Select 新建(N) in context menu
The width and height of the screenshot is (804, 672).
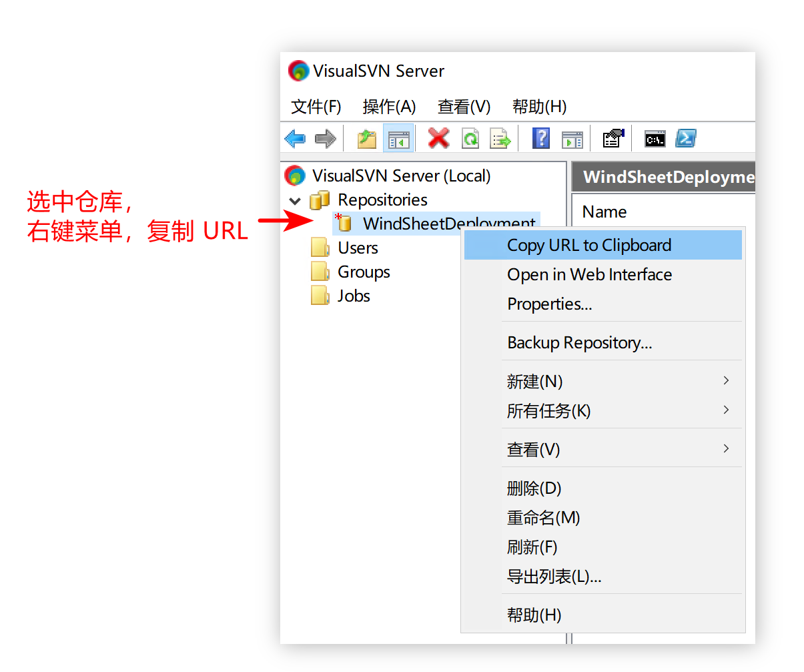click(x=603, y=381)
